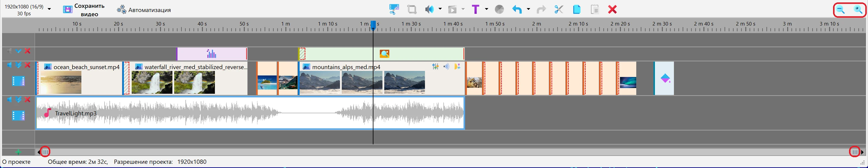Screen dimensions: 868x168
Task: Click the hatched transition before waterfall clip
Action: 126,78
